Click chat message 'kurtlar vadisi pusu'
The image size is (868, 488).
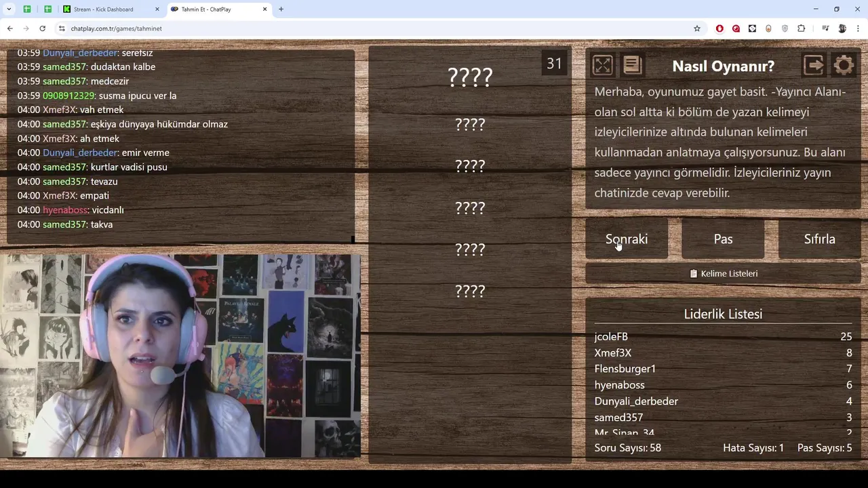click(129, 167)
